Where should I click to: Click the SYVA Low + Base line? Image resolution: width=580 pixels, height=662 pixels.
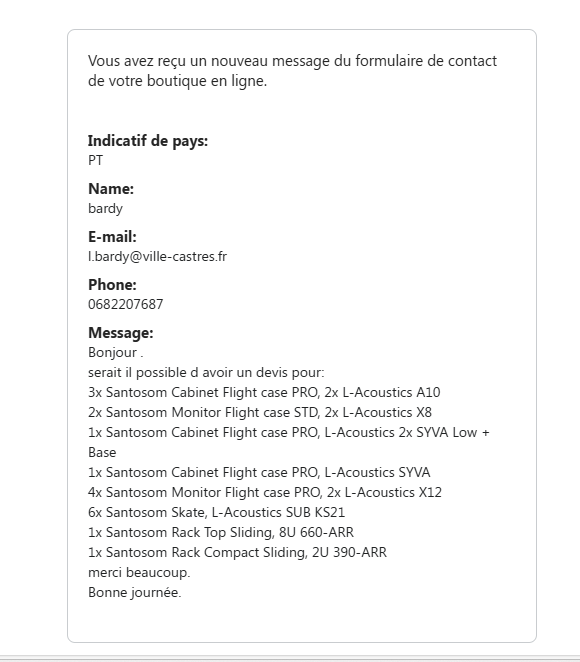[x=289, y=442]
